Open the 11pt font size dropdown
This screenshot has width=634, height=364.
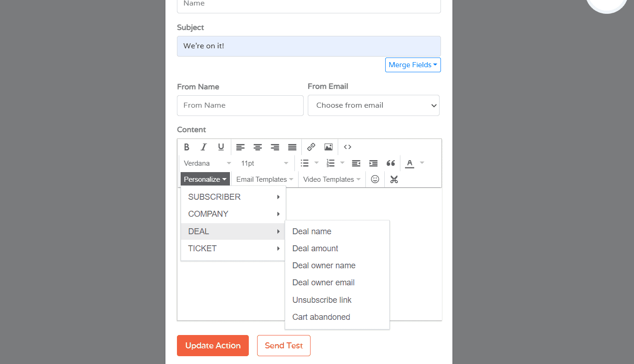(x=264, y=163)
